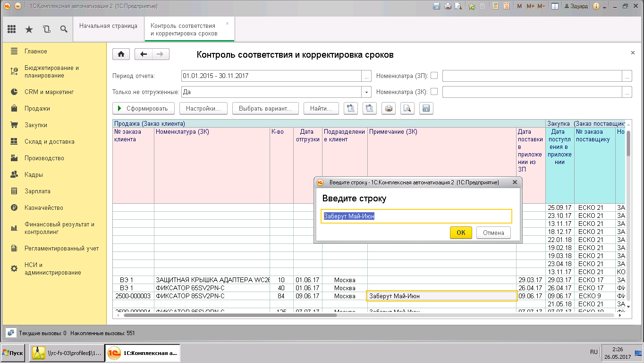Open the Номенклатура (ЗП) selection button
Screen dimensions: 644x363
click(x=627, y=76)
